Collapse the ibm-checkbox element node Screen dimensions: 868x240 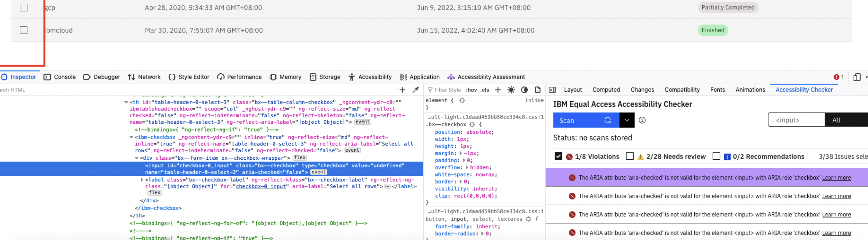coord(131,137)
